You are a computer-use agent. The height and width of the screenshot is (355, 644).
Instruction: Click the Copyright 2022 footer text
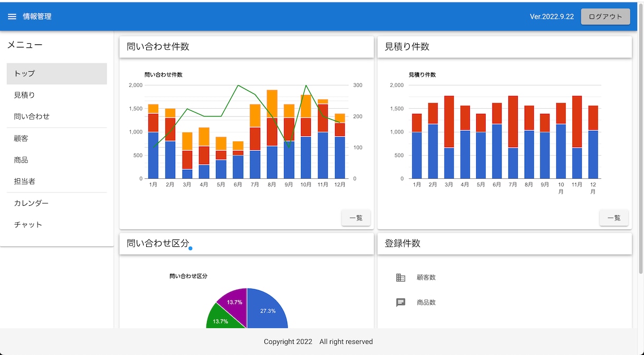[288, 342]
